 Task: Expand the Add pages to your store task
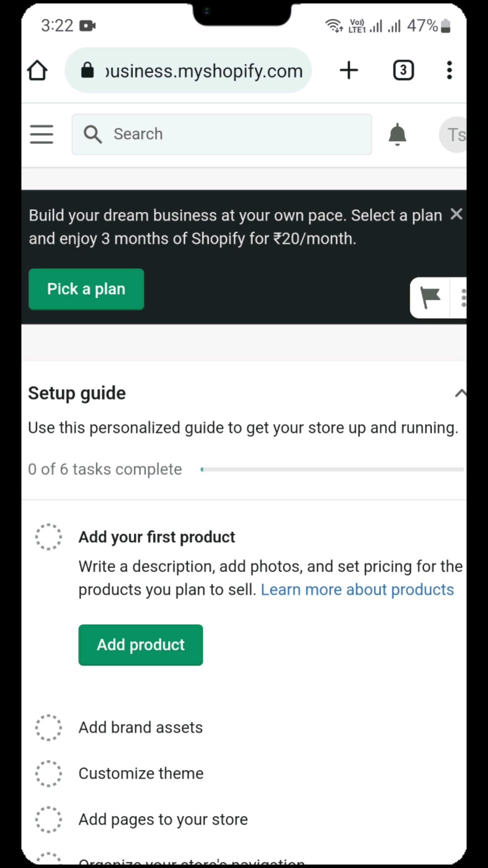pyautogui.click(x=163, y=819)
